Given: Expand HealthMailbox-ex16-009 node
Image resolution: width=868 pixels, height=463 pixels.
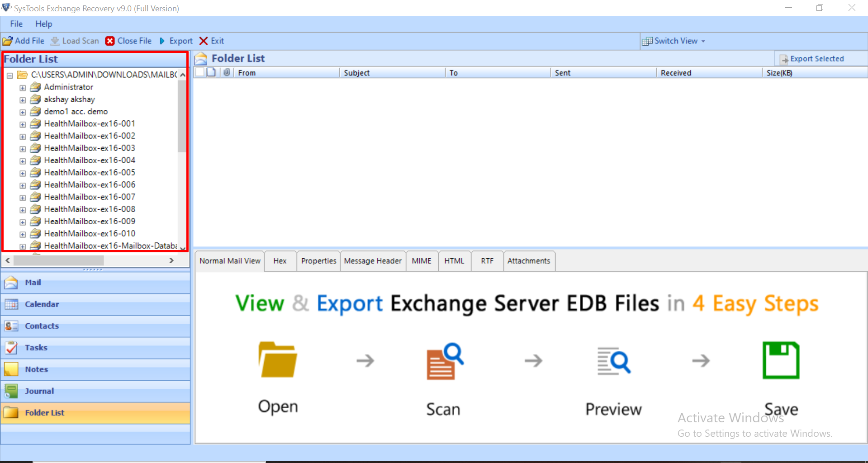Looking at the screenshot, I should 23,222.
